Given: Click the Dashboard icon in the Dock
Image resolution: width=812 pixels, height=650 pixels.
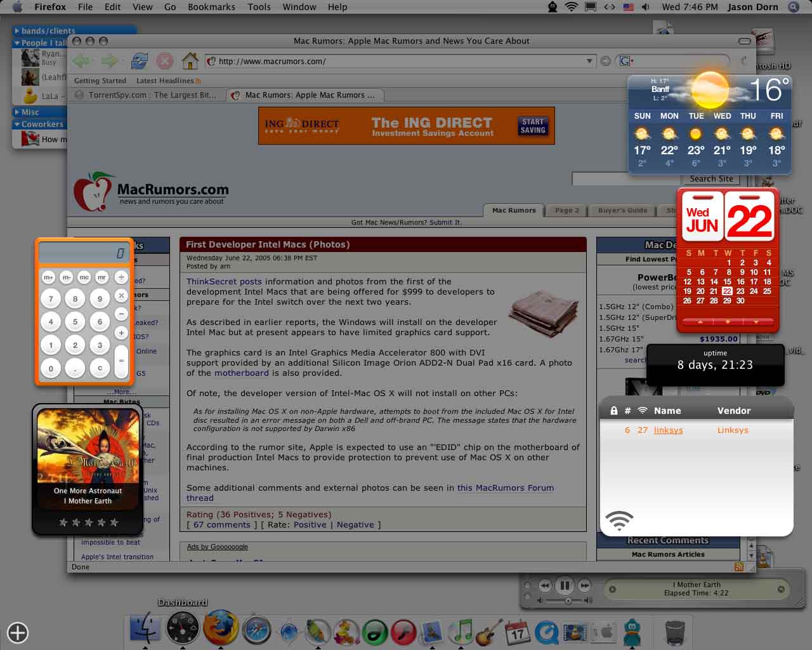Looking at the screenshot, I should coord(183,628).
